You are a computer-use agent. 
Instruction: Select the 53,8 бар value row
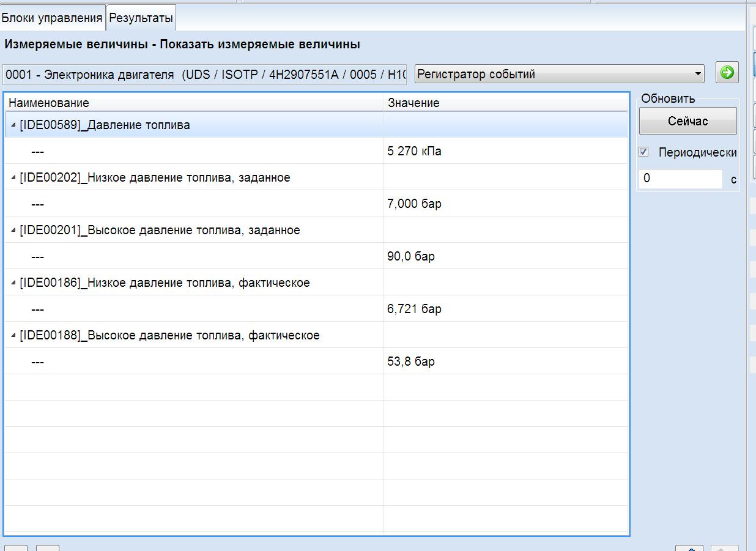[411, 361]
